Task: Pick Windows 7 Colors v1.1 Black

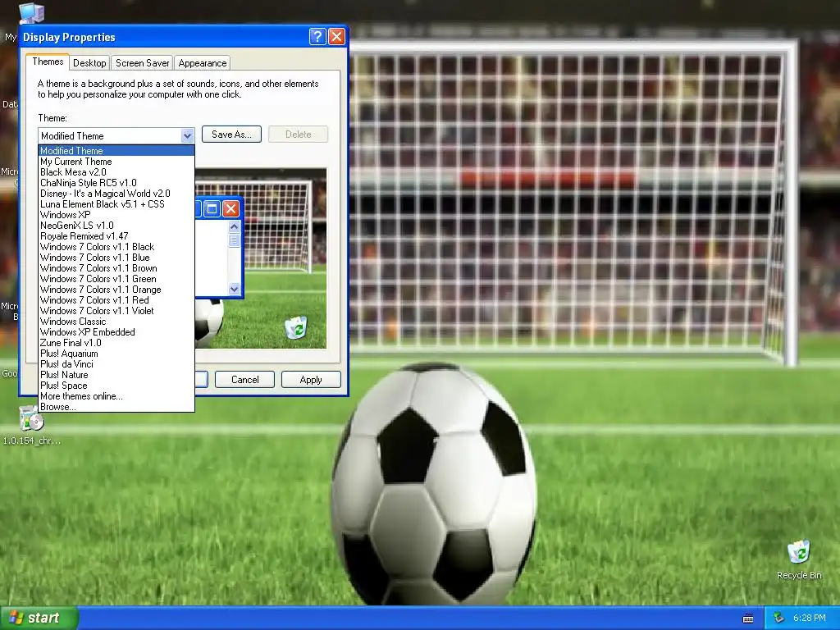Action: [x=116, y=247]
